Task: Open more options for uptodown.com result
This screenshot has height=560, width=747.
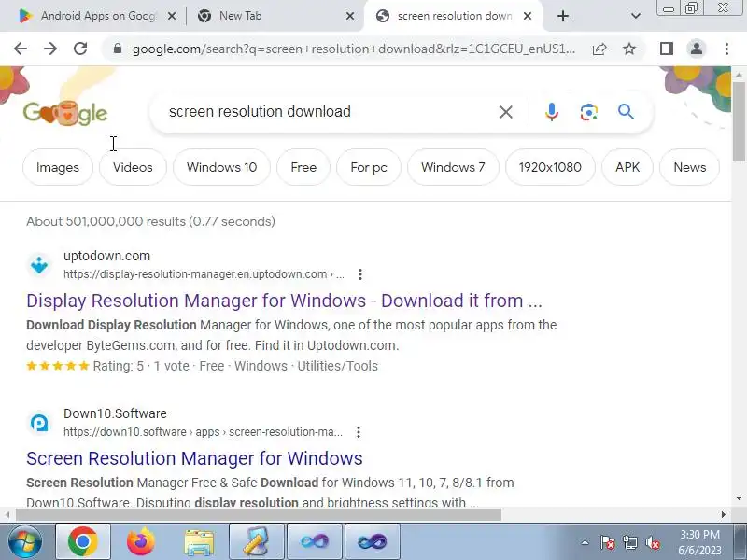Action: point(360,274)
